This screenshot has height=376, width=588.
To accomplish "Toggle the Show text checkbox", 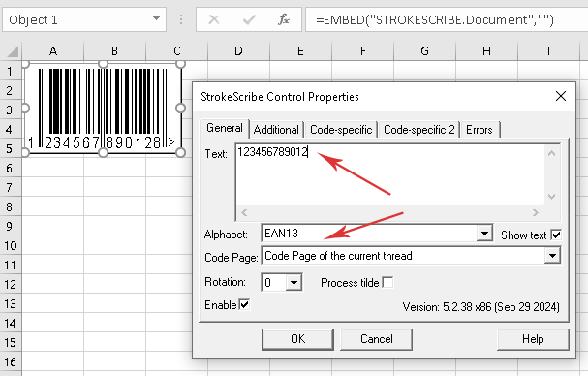I will tap(556, 235).
